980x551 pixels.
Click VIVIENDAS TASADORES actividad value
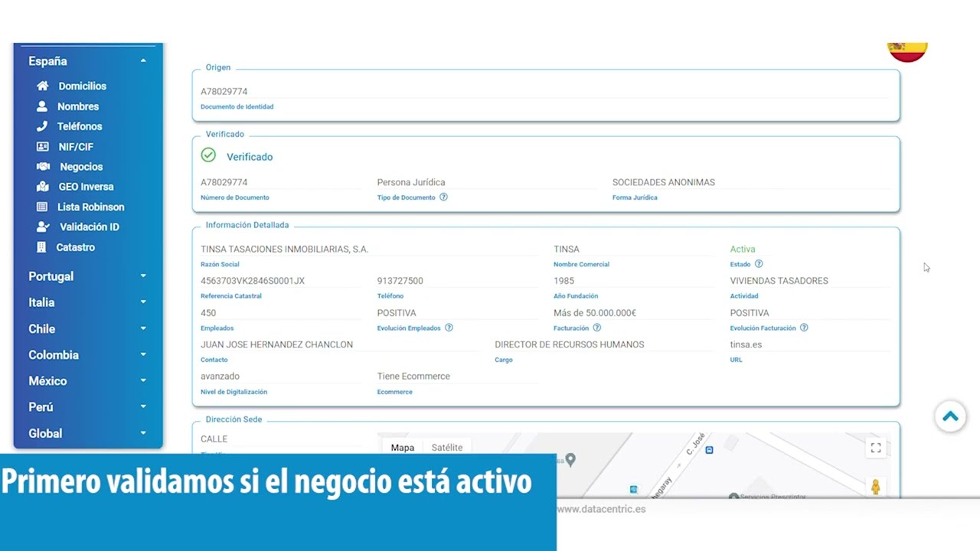[x=779, y=281]
